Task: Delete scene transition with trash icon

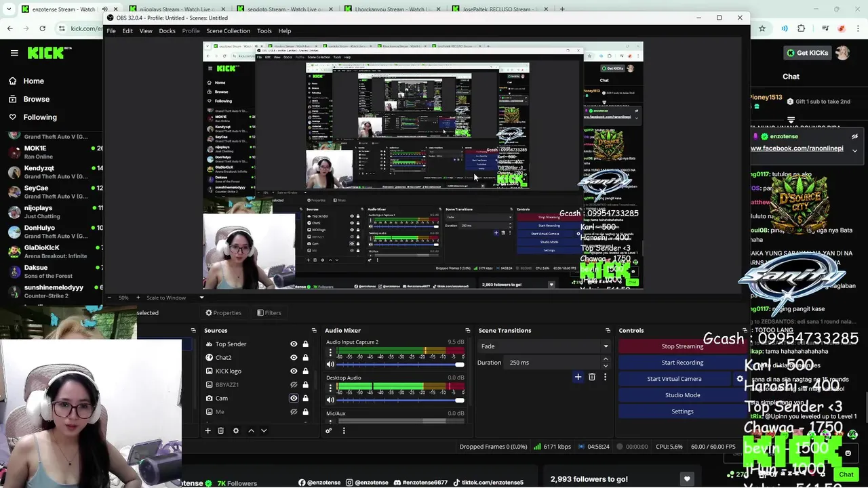Action: click(592, 377)
